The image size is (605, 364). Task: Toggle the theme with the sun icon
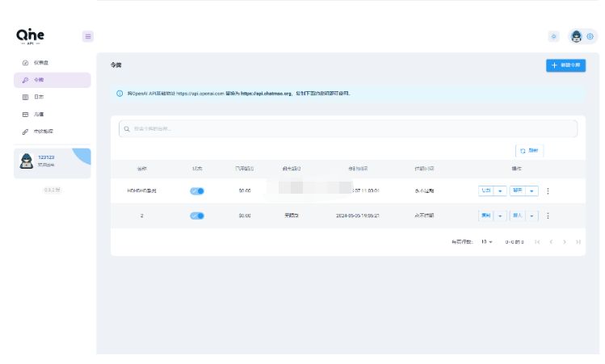tap(553, 36)
